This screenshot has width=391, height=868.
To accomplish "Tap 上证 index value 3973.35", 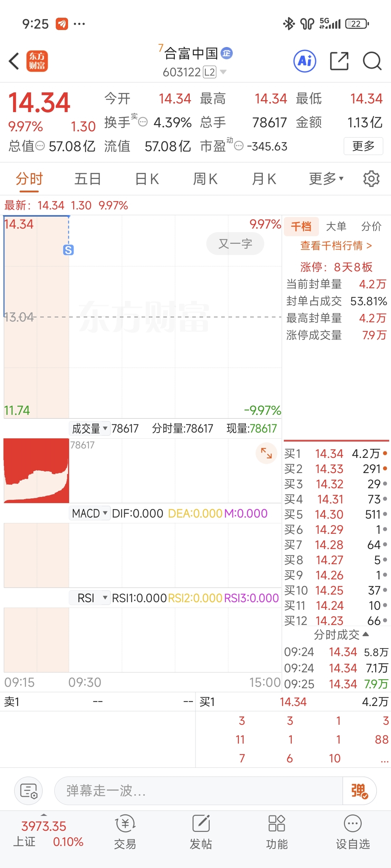I will [x=44, y=826].
